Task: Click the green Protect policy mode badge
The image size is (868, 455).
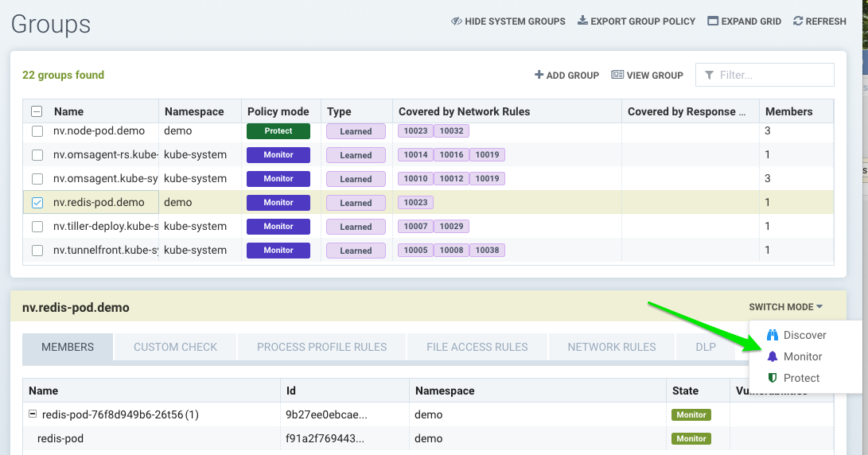Action: pyautogui.click(x=278, y=131)
